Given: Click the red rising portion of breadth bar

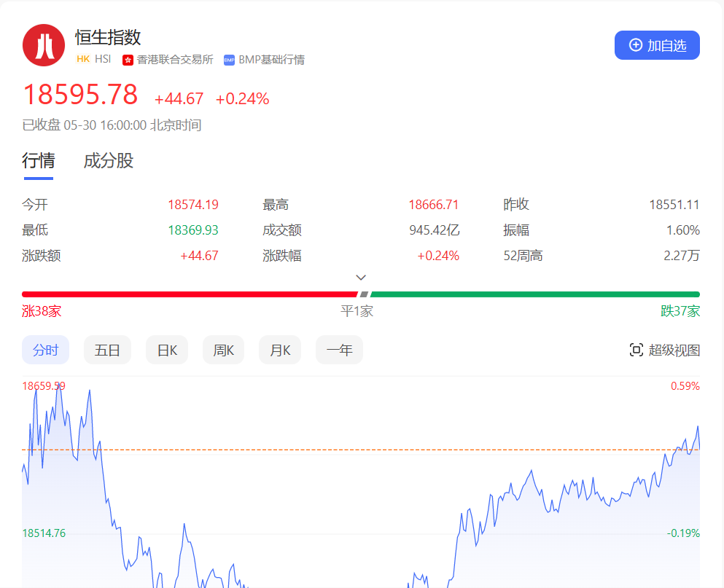Looking at the screenshot, I should [x=190, y=294].
